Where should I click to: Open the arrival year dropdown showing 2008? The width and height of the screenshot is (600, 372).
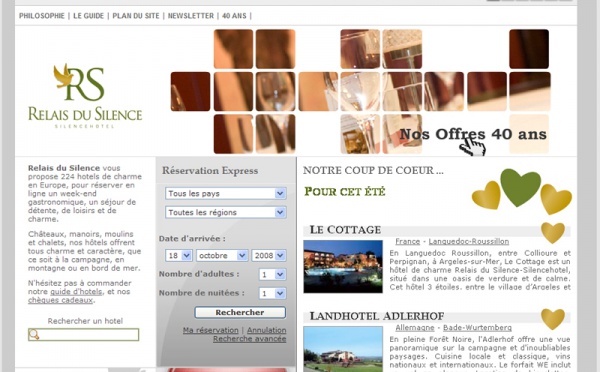(x=269, y=256)
